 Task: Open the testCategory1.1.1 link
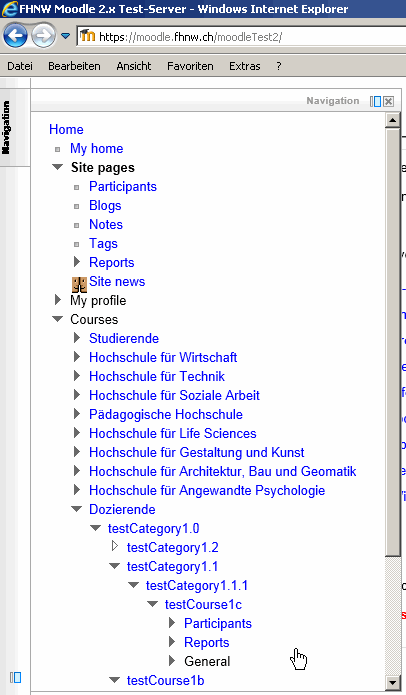[197, 586]
